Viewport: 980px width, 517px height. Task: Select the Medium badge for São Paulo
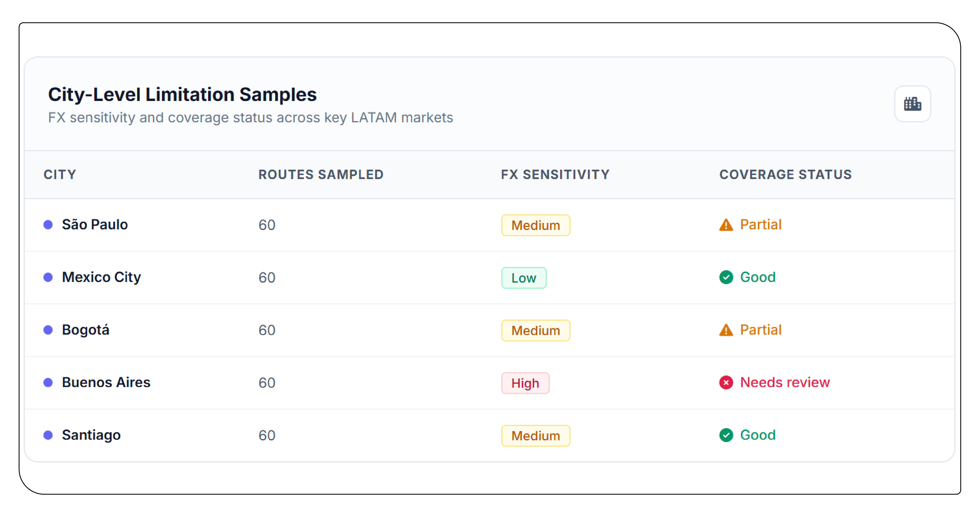[x=535, y=225]
